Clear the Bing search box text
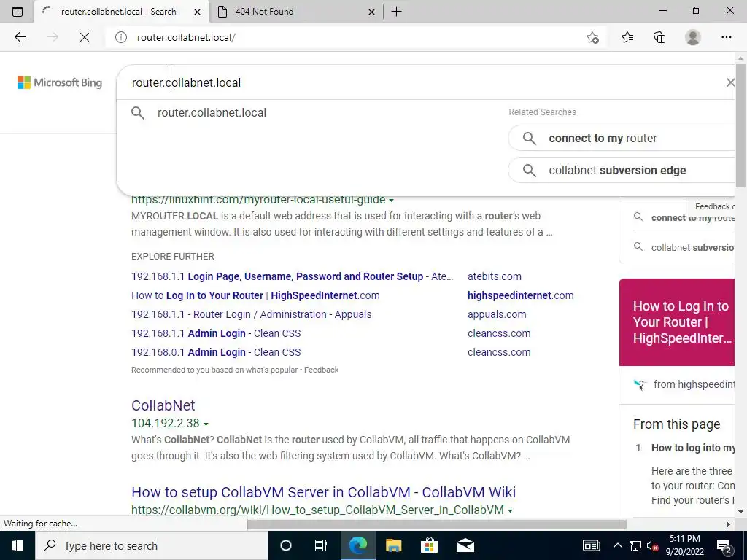The height and width of the screenshot is (560, 747). (730, 82)
